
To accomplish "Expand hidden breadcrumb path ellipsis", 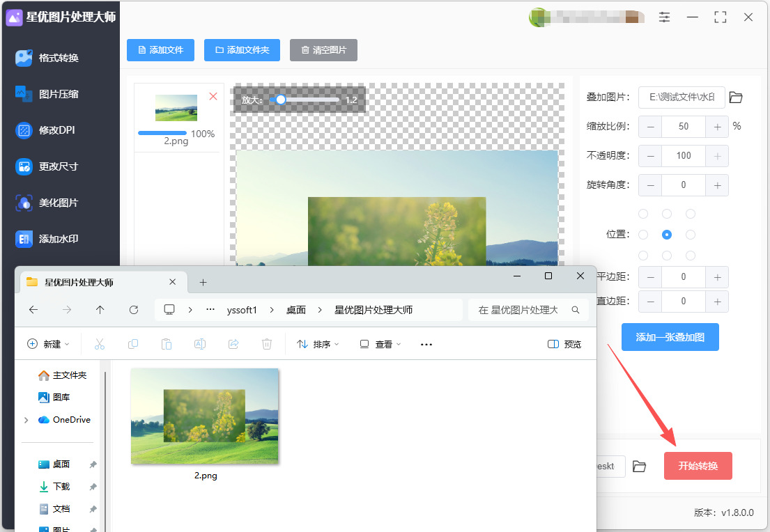I will coord(210,310).
